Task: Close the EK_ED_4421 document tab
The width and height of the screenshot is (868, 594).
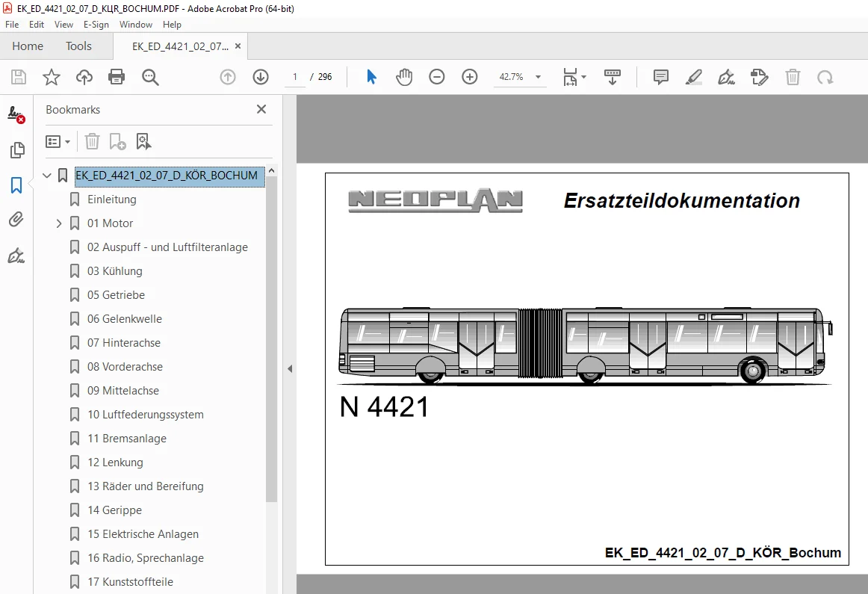Action: click(238, 46)
